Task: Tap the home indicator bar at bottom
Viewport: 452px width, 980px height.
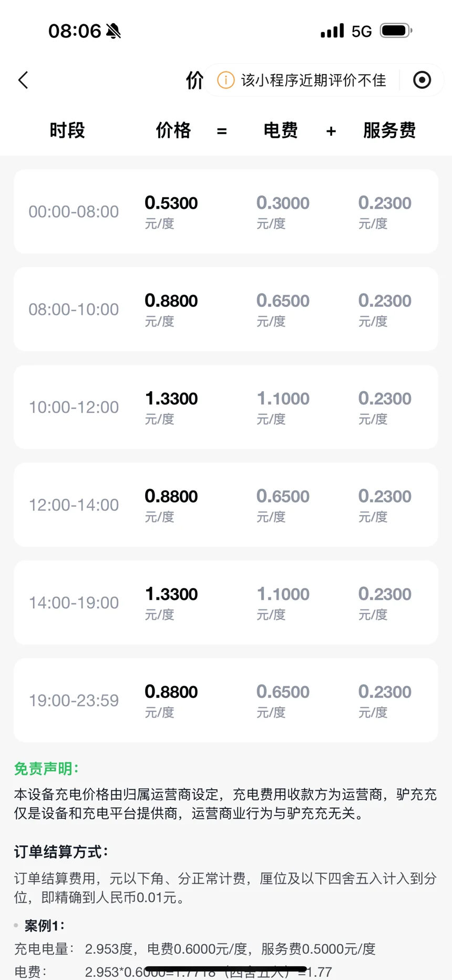Action: point(226,968)
